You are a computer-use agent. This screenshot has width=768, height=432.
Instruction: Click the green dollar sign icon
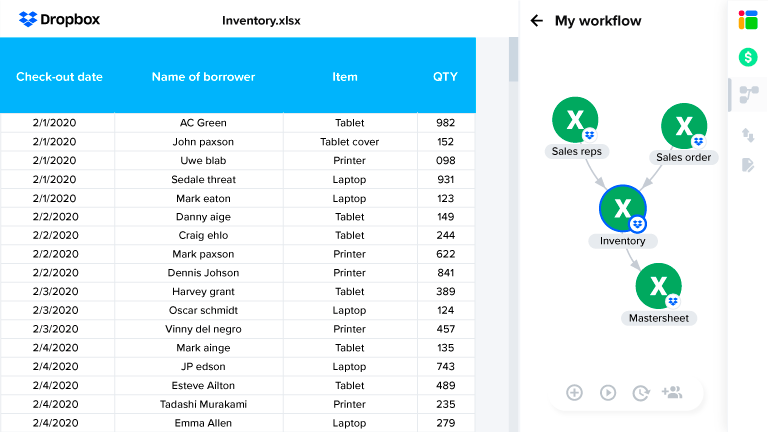point(748,57)
